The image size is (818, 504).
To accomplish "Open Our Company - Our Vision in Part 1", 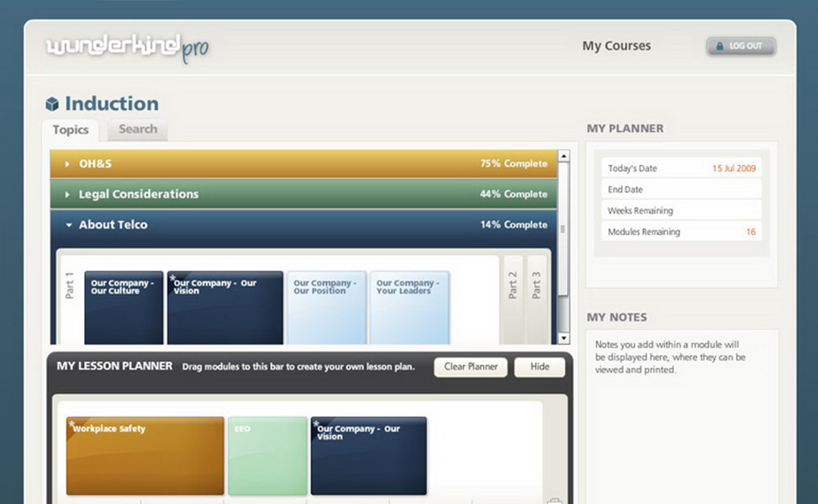I will 225,307.
